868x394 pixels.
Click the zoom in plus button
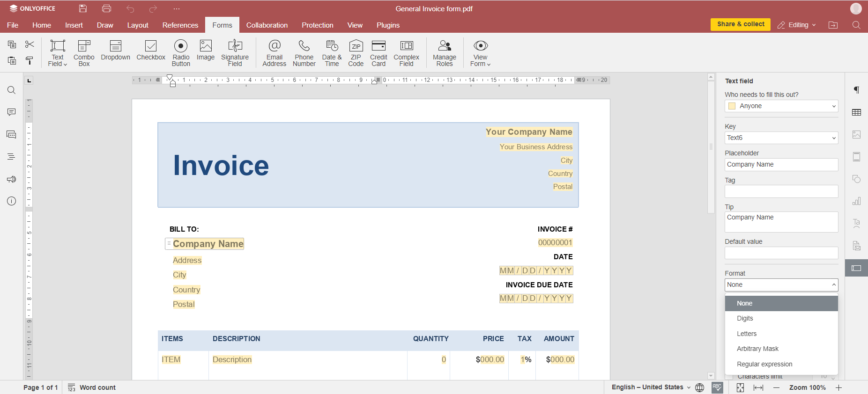click(x=838, y=387)
